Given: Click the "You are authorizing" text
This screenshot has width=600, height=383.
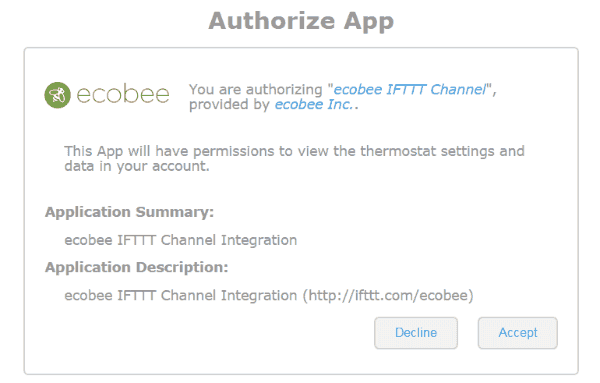Looking at the screenshot, I should tap(256, 90).
